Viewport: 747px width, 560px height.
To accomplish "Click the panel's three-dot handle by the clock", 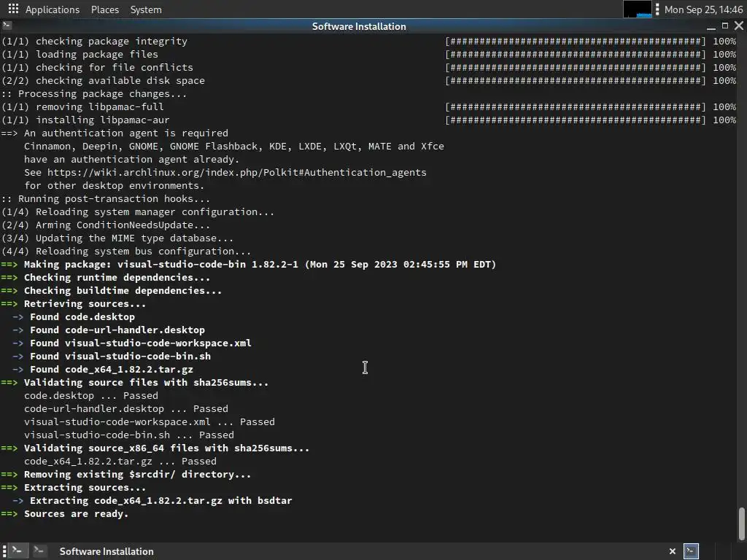I will point(657,9).
